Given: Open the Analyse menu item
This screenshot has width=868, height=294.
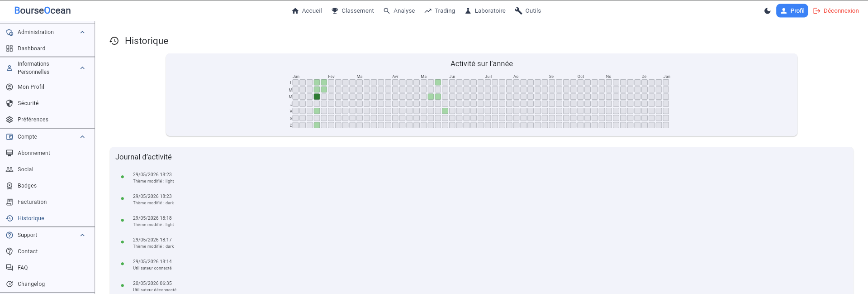Looking at the screenshot, I should pos(399,11).
